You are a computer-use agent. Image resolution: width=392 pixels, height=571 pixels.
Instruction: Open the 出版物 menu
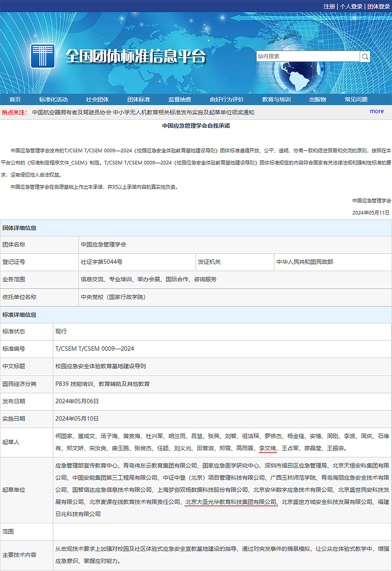tap(318, 99)
